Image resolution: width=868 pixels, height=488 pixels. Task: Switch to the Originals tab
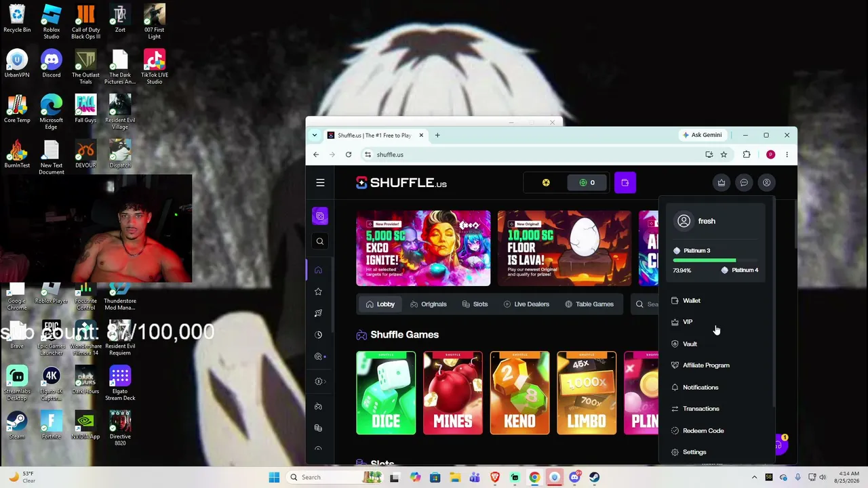[x=429, y=304]
